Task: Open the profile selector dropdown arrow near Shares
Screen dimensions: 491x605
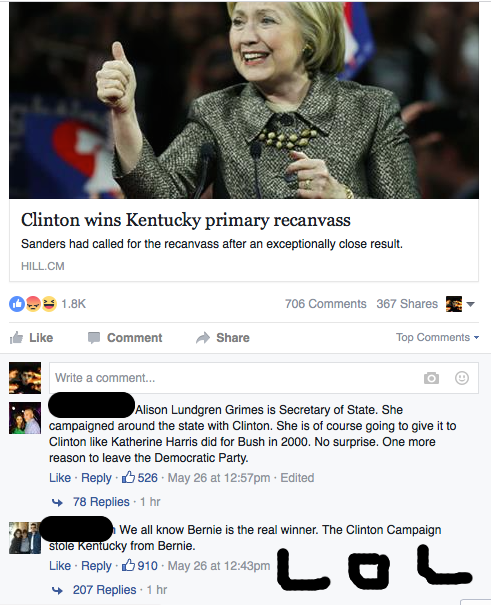Action: point(470,304)
